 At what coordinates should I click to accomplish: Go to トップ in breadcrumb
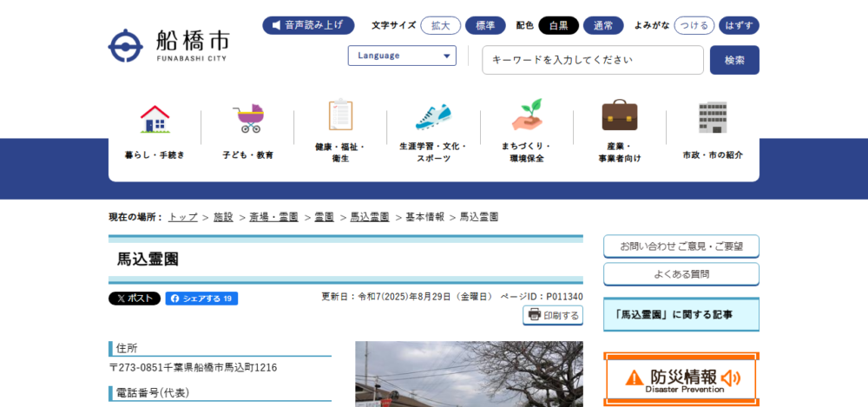tap(182, 217)
